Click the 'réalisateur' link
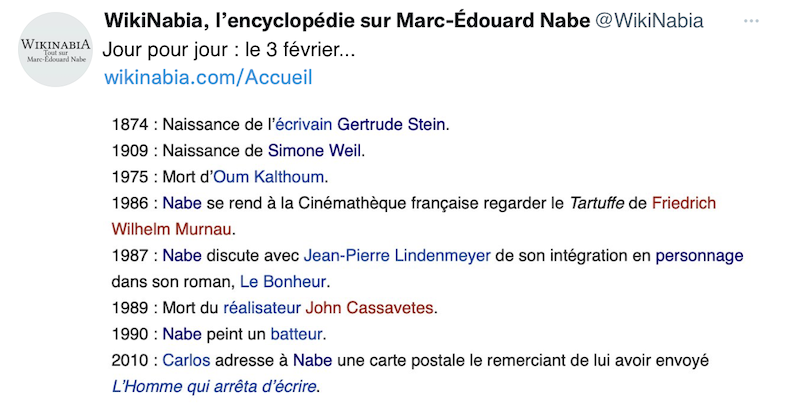The height and width of the screenshot is (404, 800). tap(258, 307)
